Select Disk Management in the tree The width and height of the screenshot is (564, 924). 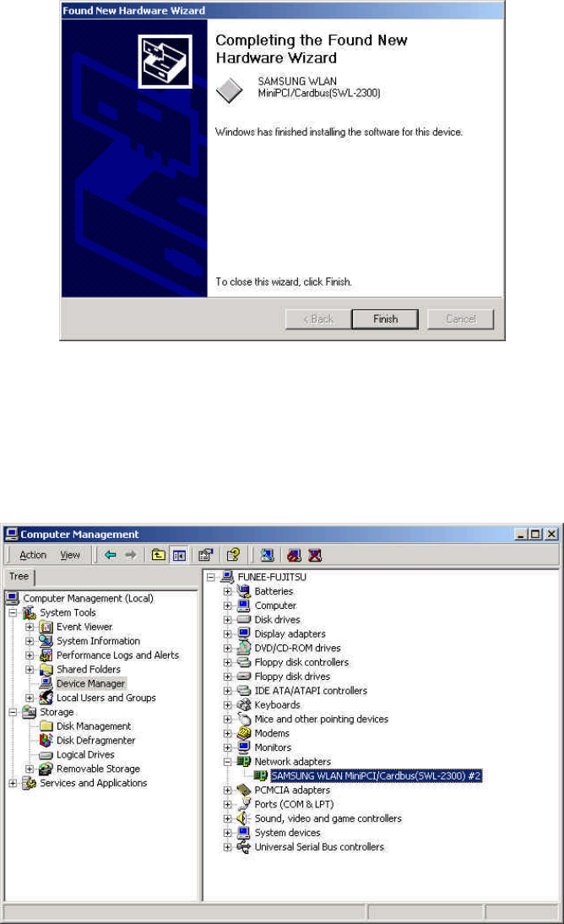(94, 726)
